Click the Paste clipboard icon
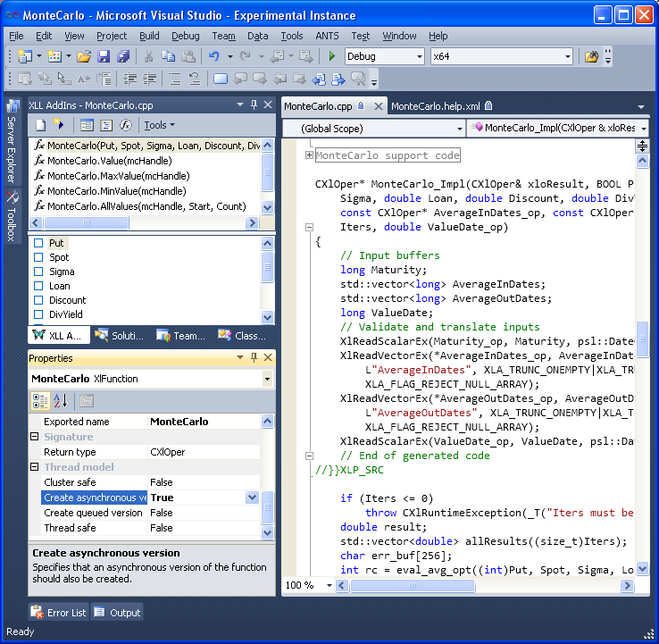 pyautogui.click(x=188, y=56)
